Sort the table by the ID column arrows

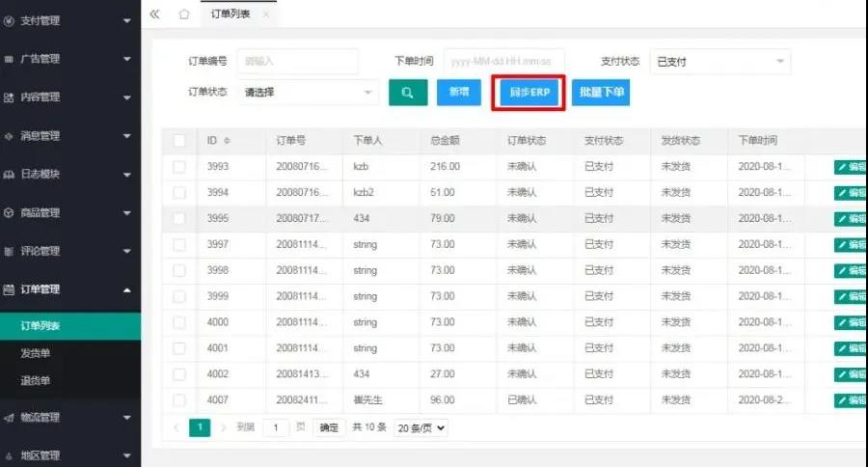point(227,141)
